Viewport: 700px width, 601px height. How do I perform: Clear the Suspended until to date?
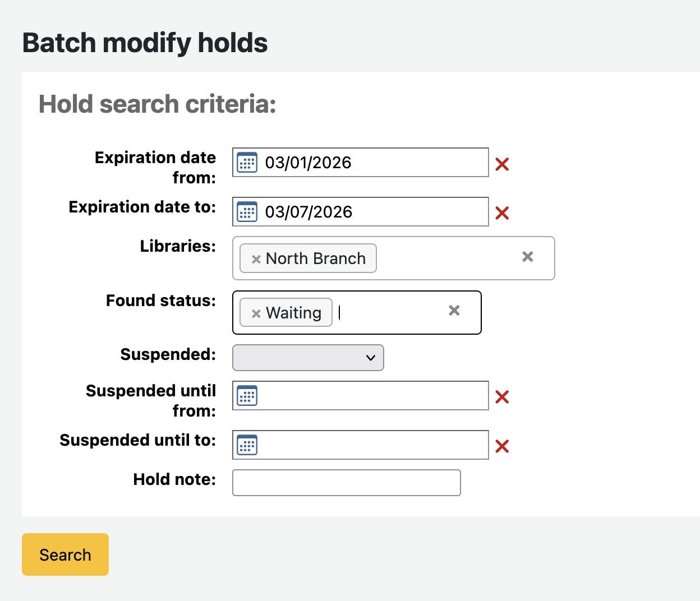(x=502, y=446)
